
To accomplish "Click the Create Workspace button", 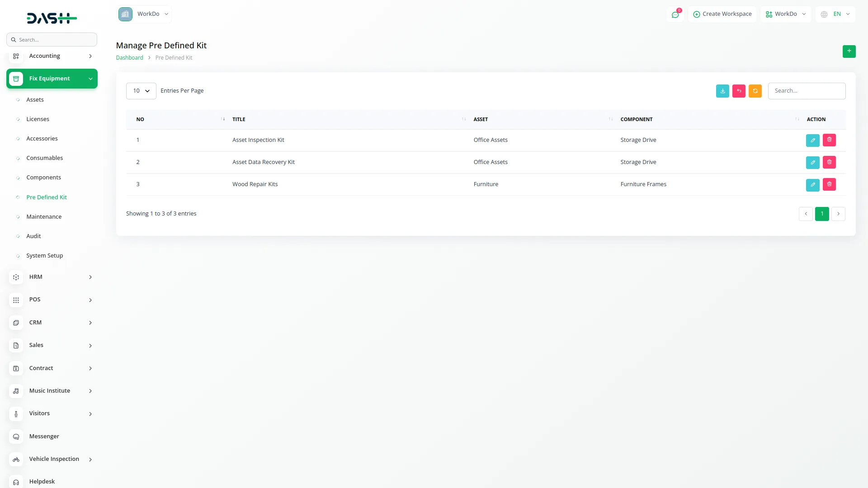I will 722,14.
